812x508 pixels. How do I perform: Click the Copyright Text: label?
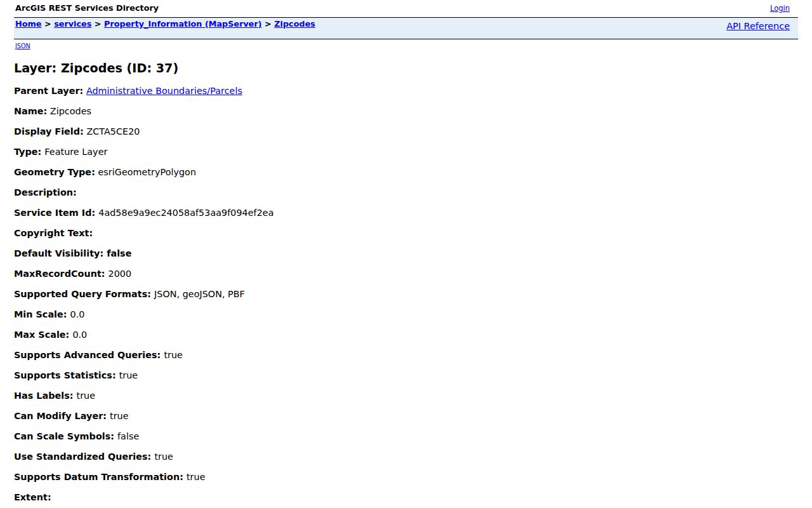pos(53,233)
